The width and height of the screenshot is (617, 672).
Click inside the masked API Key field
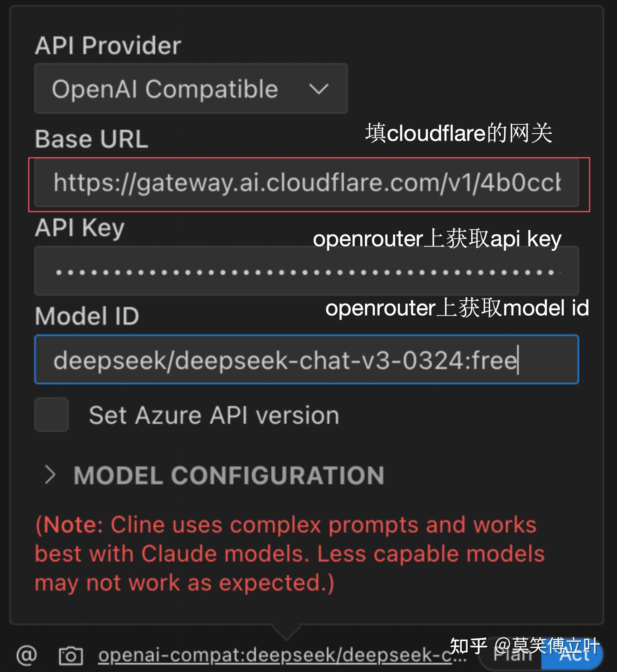tap(307, 271)
